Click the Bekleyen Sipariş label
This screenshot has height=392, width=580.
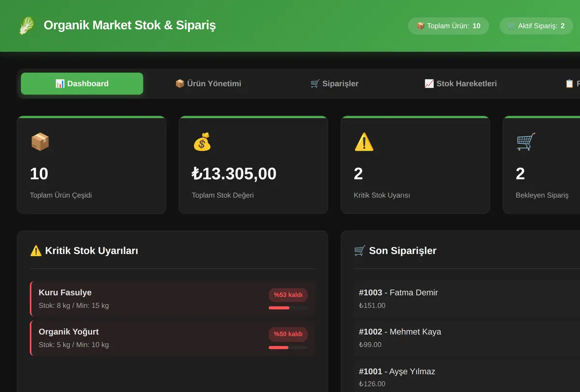(542, 195)
